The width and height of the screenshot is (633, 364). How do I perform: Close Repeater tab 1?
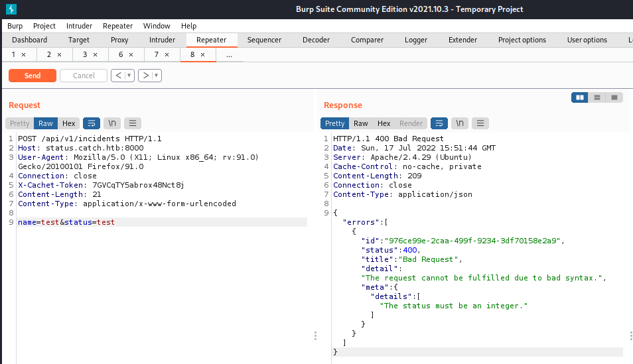pos(23,54)
